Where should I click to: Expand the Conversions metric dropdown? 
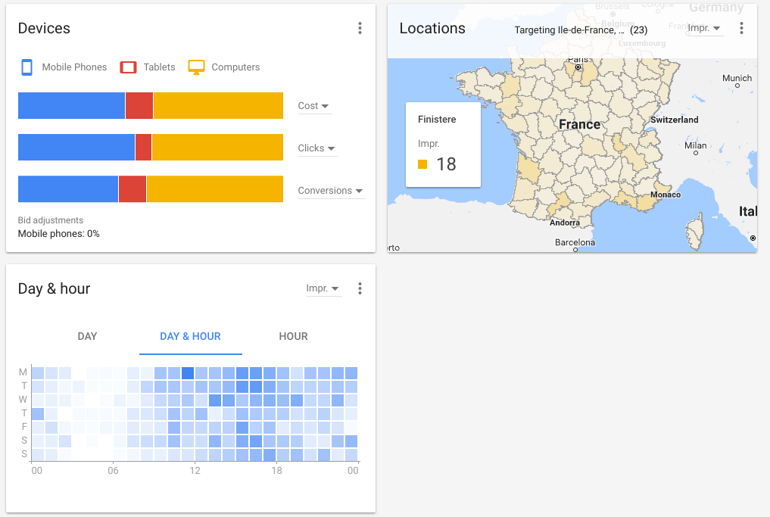(330, 191)
